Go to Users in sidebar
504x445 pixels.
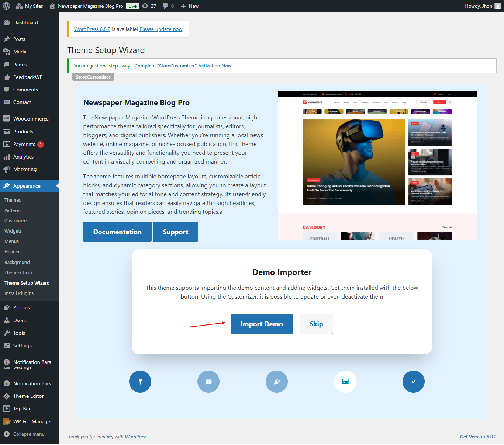click(x=30, y=320)
